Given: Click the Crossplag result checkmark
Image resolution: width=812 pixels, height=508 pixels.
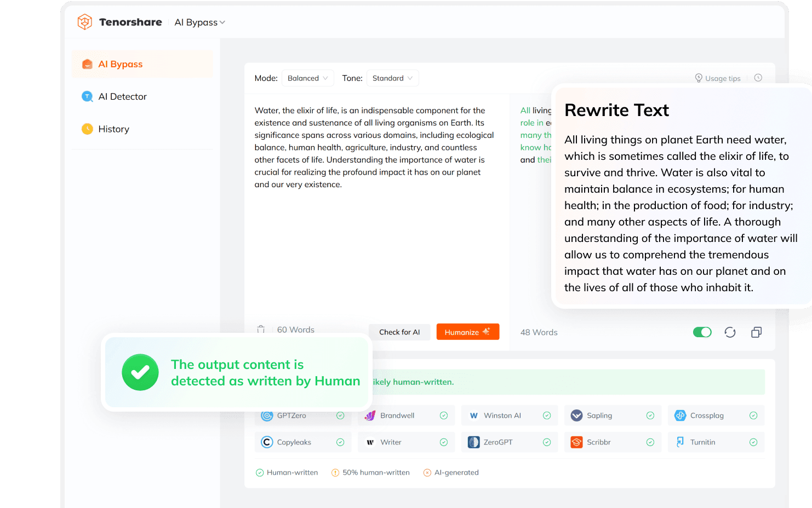Looking at the screenshot, I should pos(753,415).
